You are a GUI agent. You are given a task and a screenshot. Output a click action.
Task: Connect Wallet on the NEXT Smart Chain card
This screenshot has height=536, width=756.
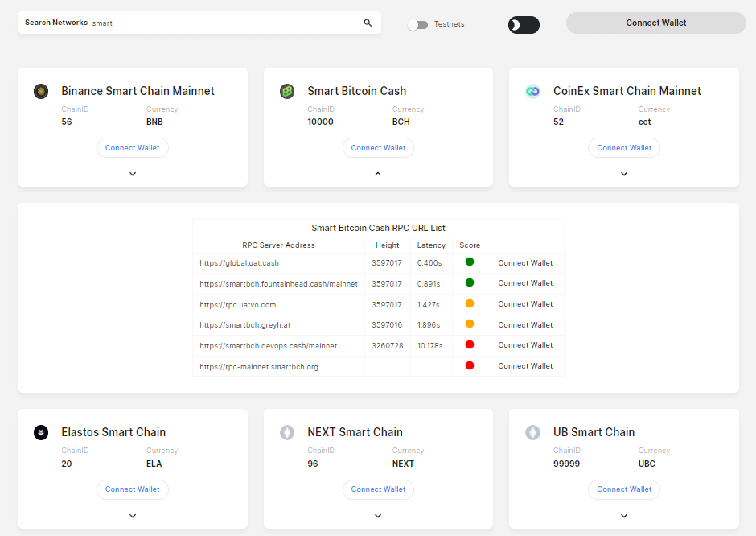tap(378, 489)
